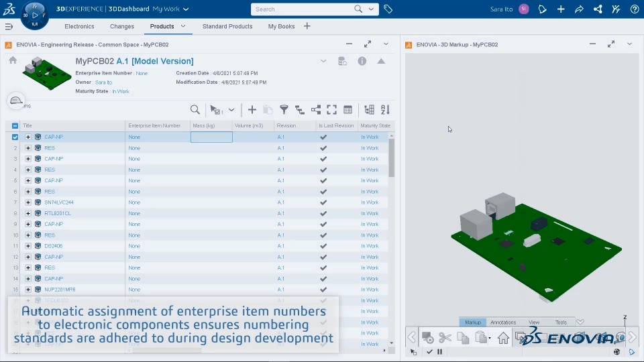This screenshot has width=644, height=362.
Task: Select the Annotations tab in 3D Markup
Action: click(503, 322)
